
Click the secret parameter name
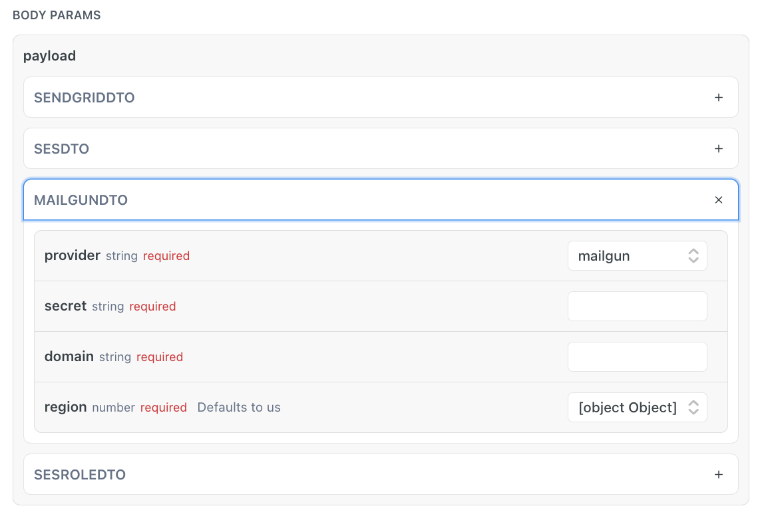(65, 306)
